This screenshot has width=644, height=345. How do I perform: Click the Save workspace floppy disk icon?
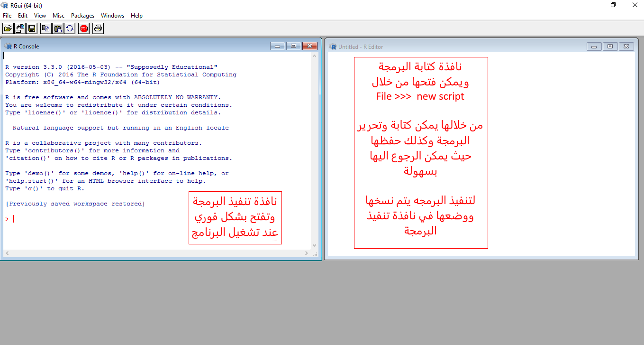32,28
